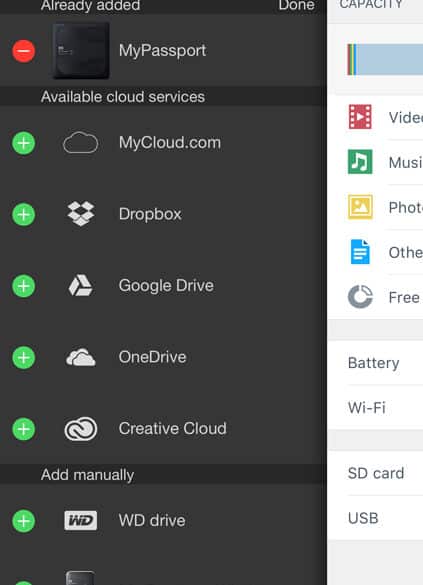Select the MyCloud.com service name
The height and width of the screenshot is (585, 423).
pos(170,143)
